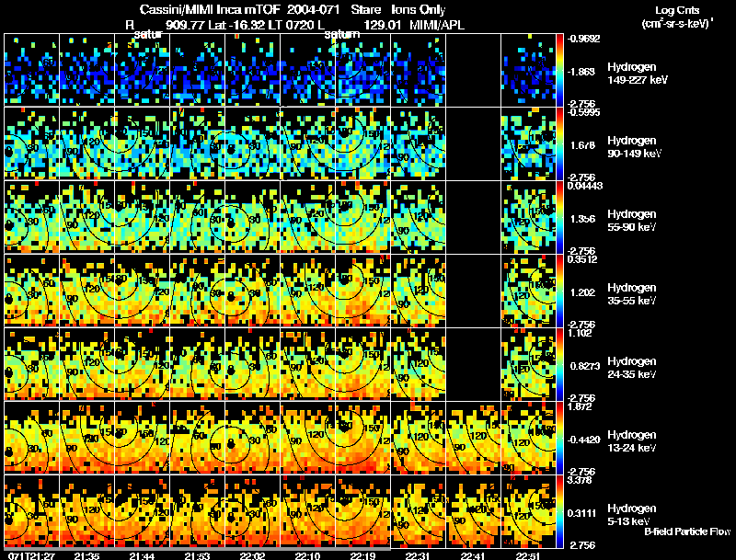Click the '22:41' time axis label
736x560 pixels.
[x=473, y=555]
